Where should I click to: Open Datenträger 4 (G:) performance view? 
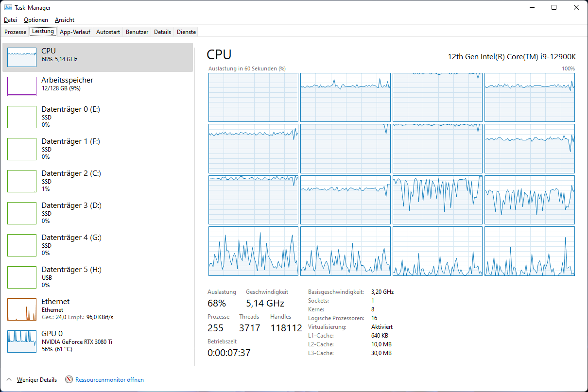coord(73,245)
